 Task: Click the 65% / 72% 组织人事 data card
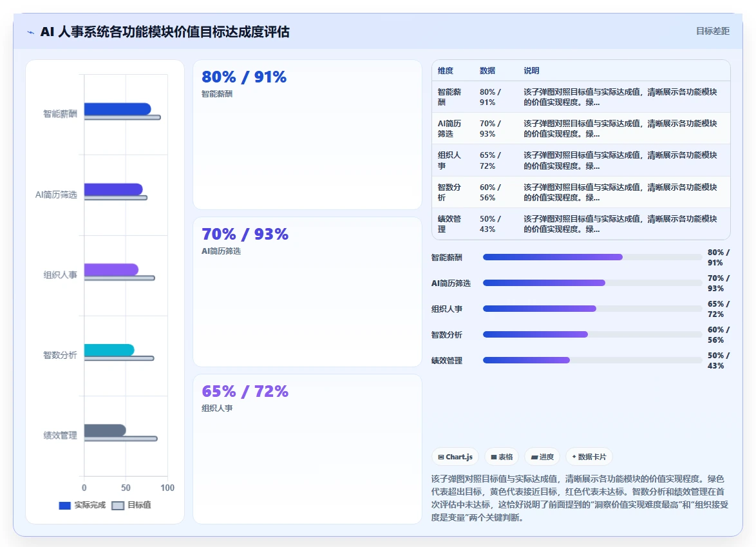[x=307, y=449]
